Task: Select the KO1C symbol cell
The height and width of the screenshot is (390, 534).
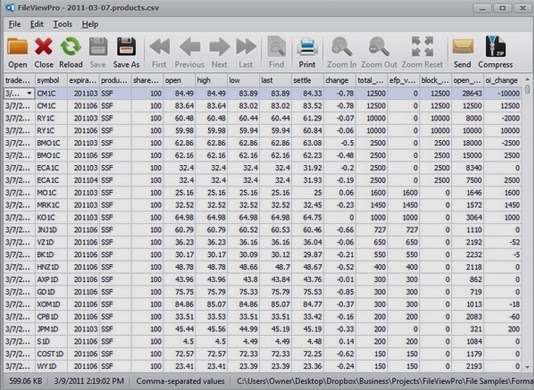Action: [51, 217]
